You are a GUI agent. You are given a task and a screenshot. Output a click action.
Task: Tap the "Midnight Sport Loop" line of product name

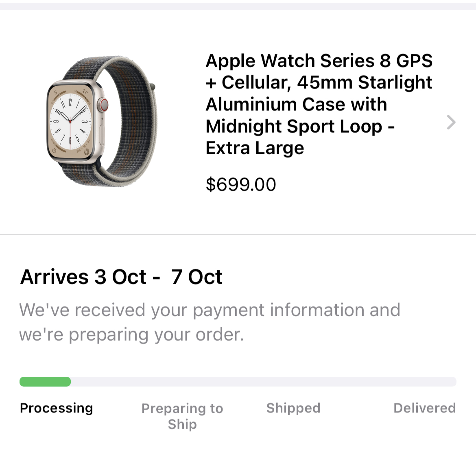[x=300, y=126]
